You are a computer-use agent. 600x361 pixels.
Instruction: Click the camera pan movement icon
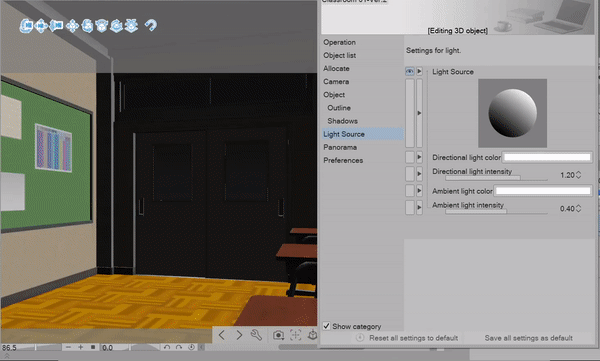point(41,26)
